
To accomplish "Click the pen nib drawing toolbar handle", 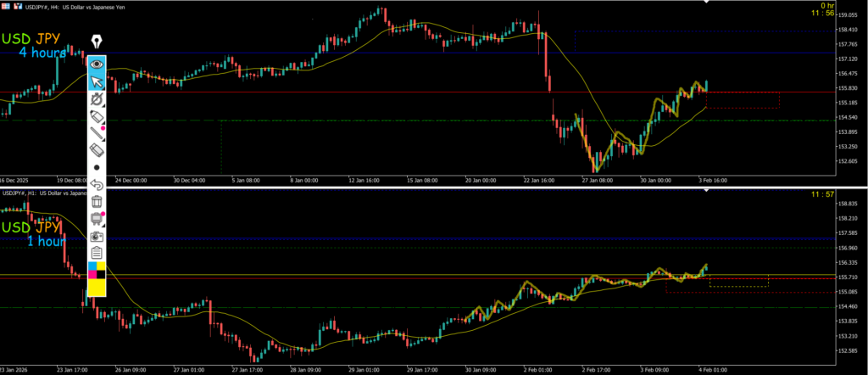I will (x=97, y=42).
